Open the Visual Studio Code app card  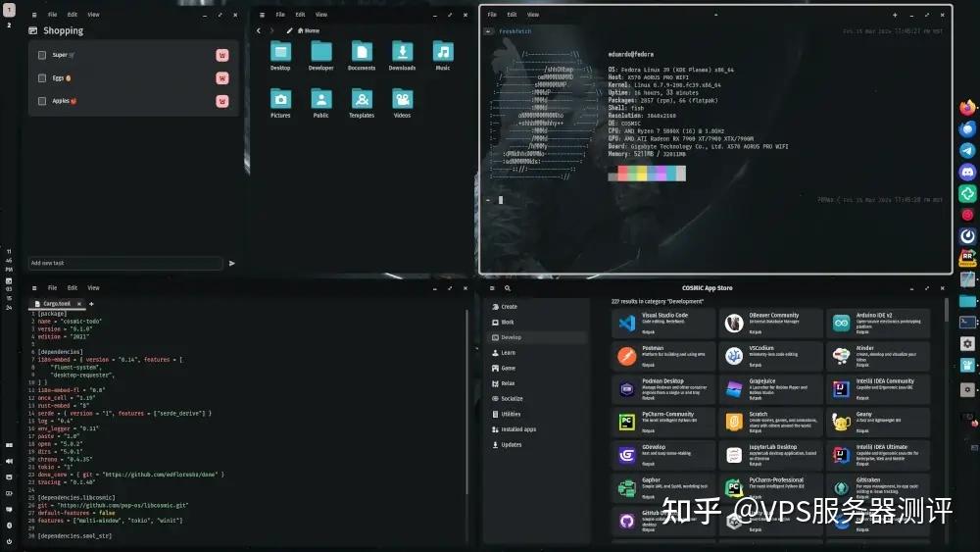coord(663,324)
